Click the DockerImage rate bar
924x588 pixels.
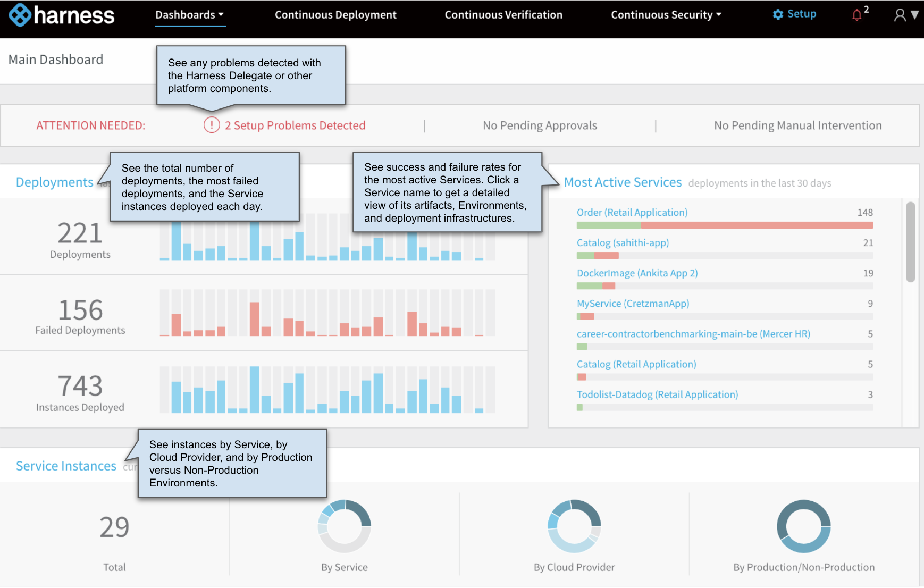click(x=725, y=286)
